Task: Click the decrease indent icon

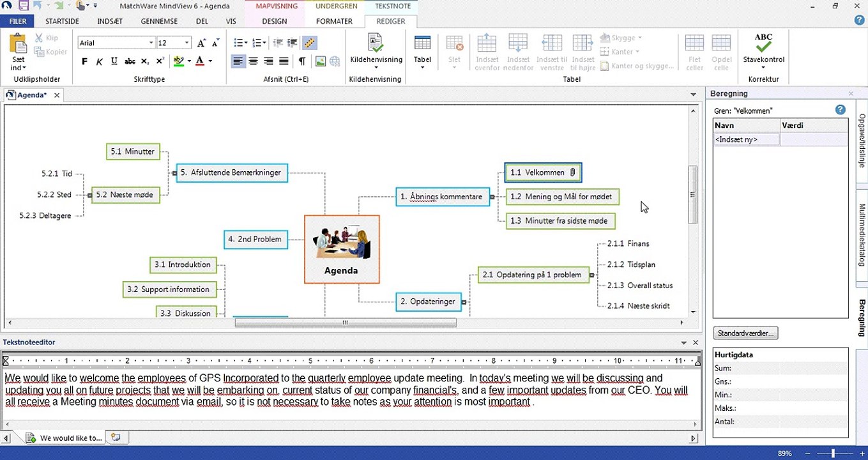Action: click(278, 43)
